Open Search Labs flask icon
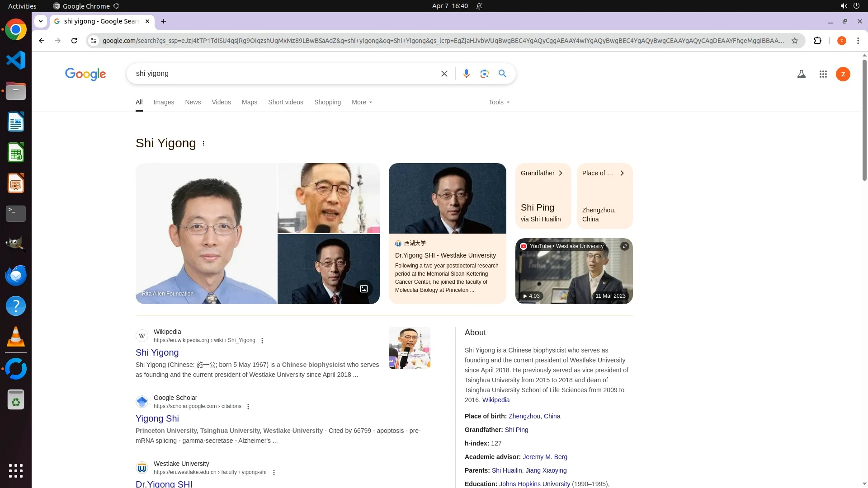Image resolution: width=868 pixels, height=488 pixels. point(801,74)
